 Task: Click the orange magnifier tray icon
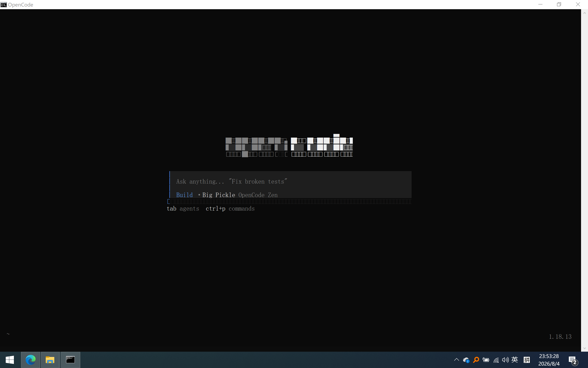tap(476, 360)
